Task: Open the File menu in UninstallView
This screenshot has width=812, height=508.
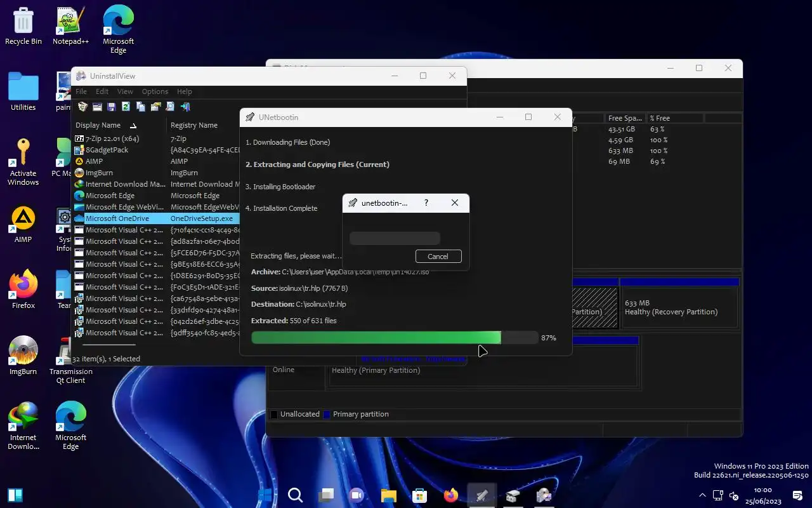Action: click(x=81, y=91)
